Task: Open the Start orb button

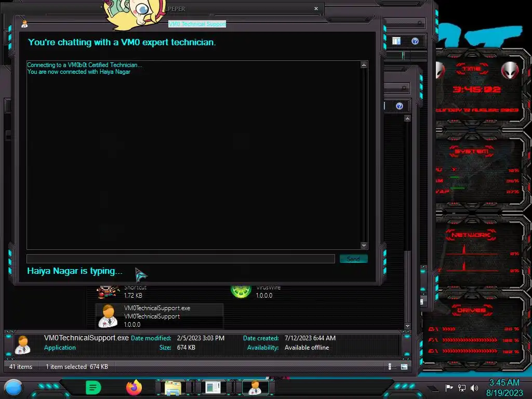Action: pyautogui.click(x=14, y=388)
